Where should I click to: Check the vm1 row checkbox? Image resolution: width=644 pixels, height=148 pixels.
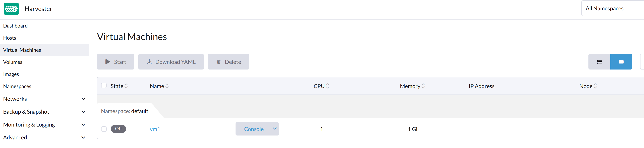pos(104,129)
